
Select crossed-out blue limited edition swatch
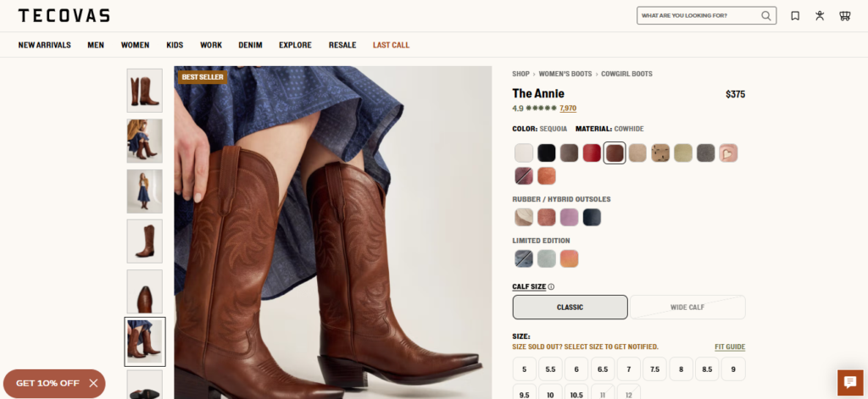pyautogui.click(x=524, y=258)
